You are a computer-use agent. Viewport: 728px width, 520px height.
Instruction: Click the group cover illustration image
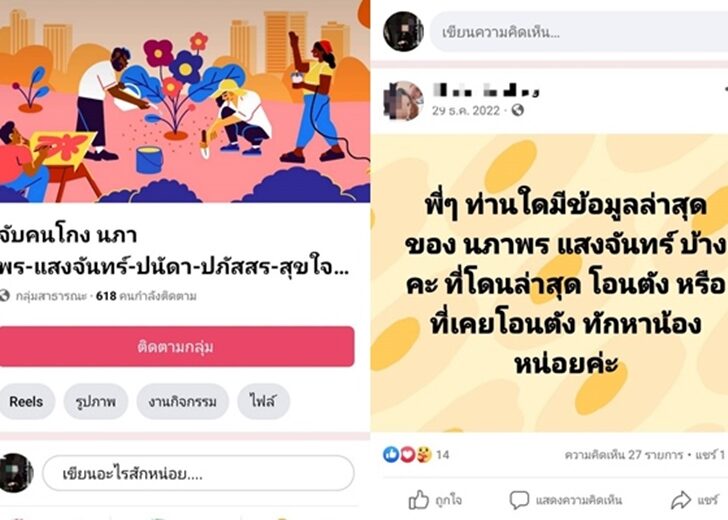[x=185, y=101]
